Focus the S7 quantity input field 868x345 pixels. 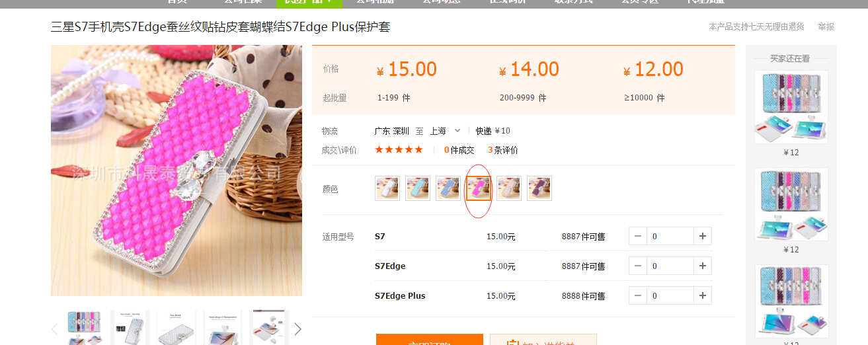click(x=670, y=236)
